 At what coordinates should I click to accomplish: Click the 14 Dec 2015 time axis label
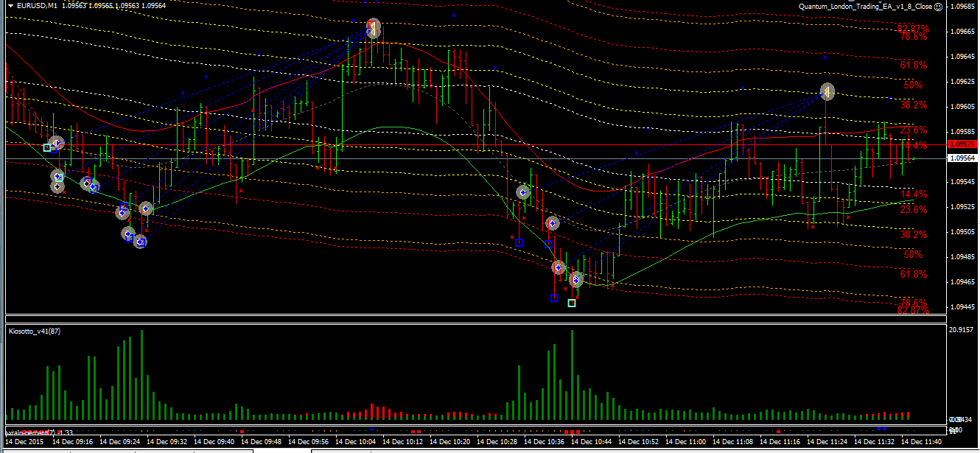pos(24,442)
